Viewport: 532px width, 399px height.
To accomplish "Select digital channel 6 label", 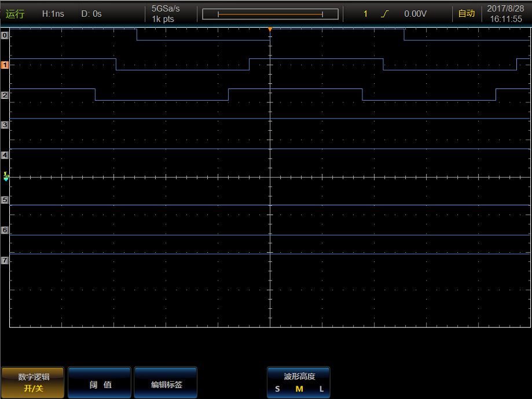I will tap(5, 230).
